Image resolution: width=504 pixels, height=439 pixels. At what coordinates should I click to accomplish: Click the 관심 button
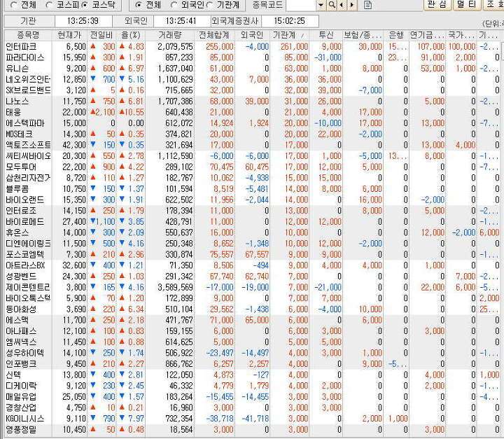(x=437, y=4)
